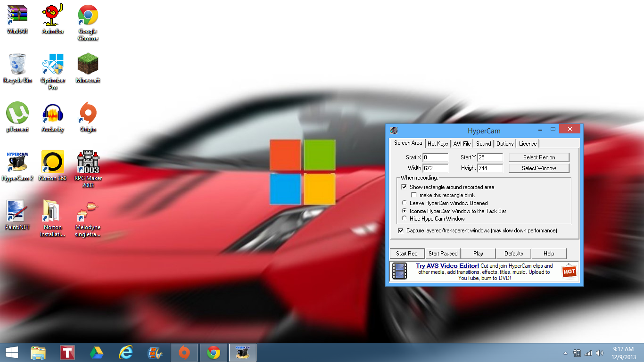Select the Optimizer Pro desktop shortcut
Viewport: 644px width, 362px height.
(x=53, y=71)
